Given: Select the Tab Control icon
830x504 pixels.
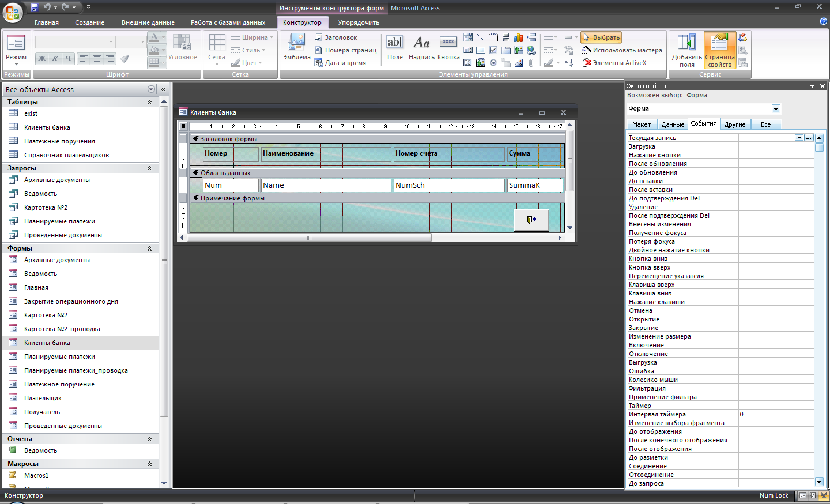Looking at the screenshot, I should click(x=506, y=50).
